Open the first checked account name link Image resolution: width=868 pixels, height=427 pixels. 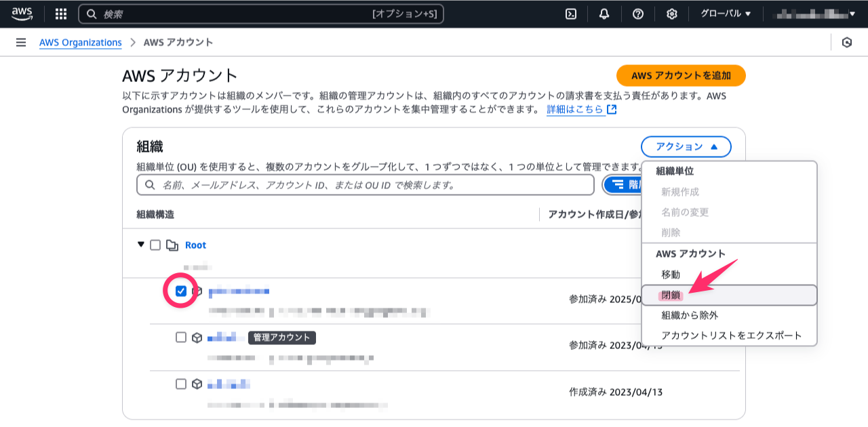[239, 291]
